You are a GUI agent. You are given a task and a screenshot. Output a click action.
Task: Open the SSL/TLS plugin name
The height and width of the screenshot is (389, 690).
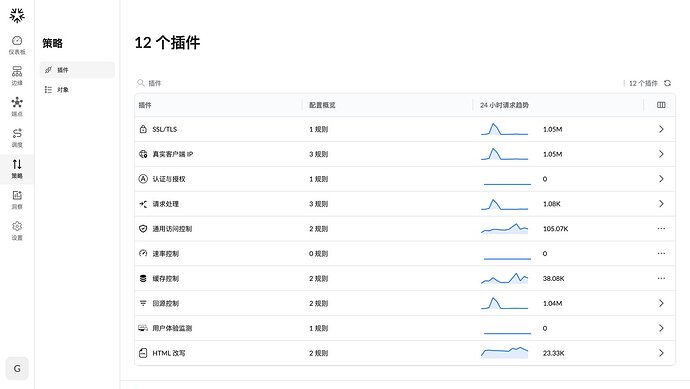(x=165, y=129)
